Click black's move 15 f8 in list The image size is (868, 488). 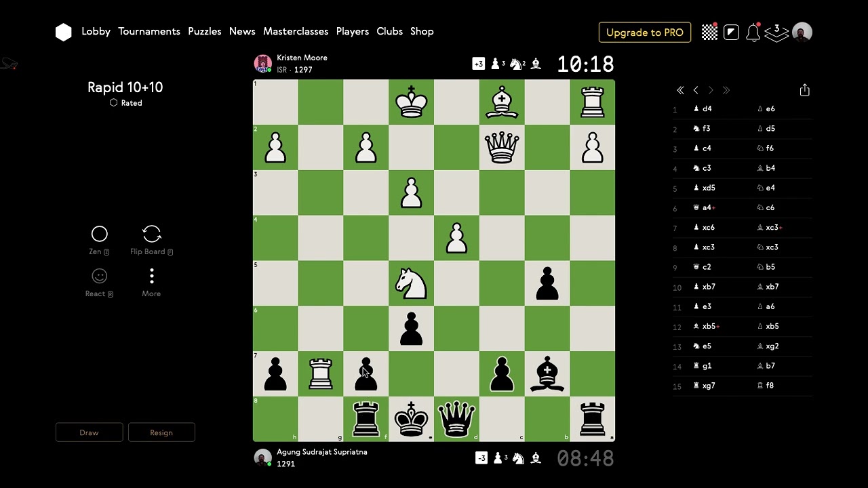point(766,385)
